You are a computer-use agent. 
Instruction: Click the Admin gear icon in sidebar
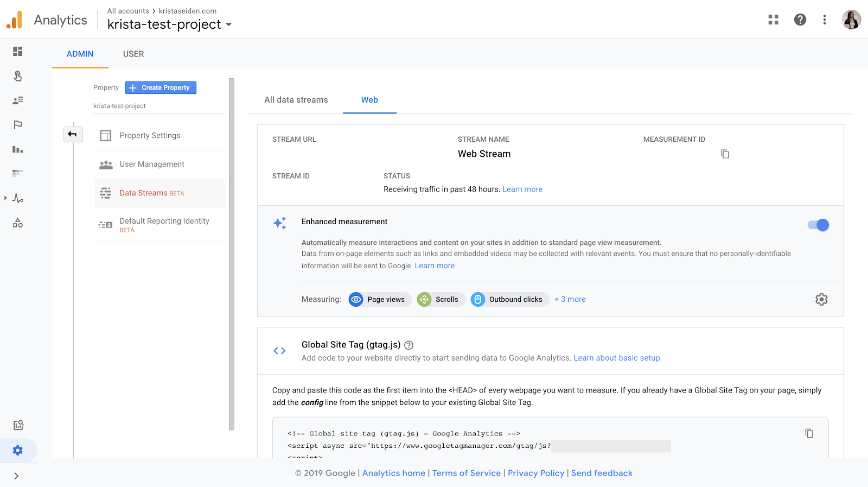[18, 450]
